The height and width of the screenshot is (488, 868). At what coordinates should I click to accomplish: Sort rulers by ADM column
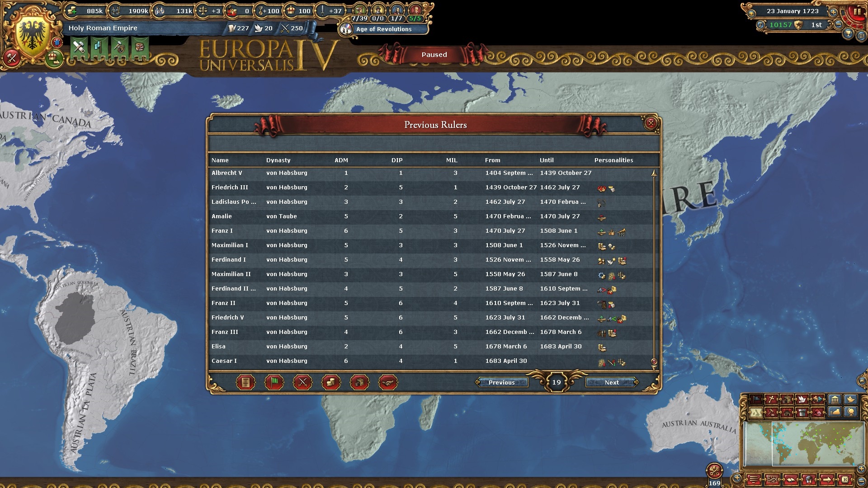pos(341,160)
